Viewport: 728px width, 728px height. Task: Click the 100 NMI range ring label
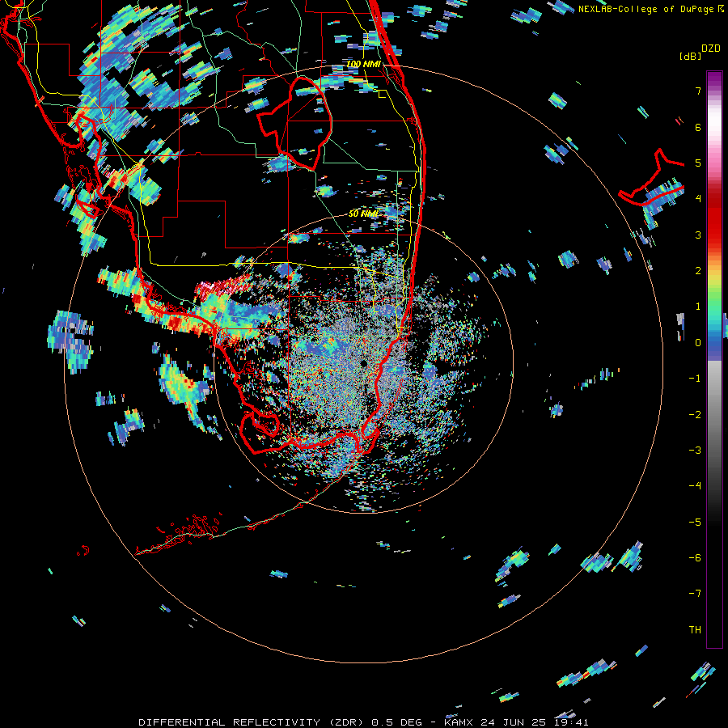click(x=363, y=64)
